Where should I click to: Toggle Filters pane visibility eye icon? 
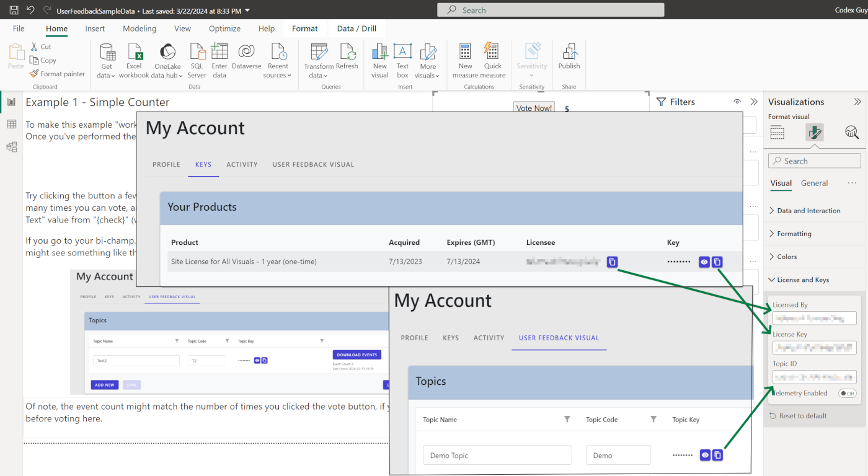[737, 102]
